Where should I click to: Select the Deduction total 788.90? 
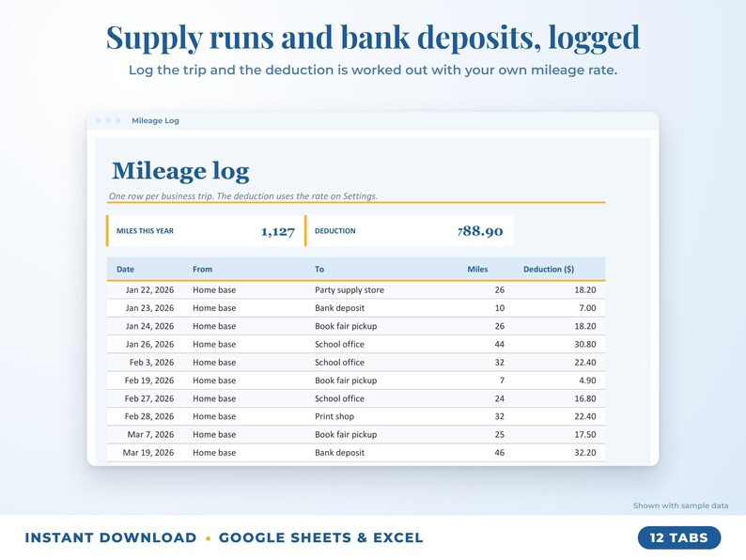point(480,231)
